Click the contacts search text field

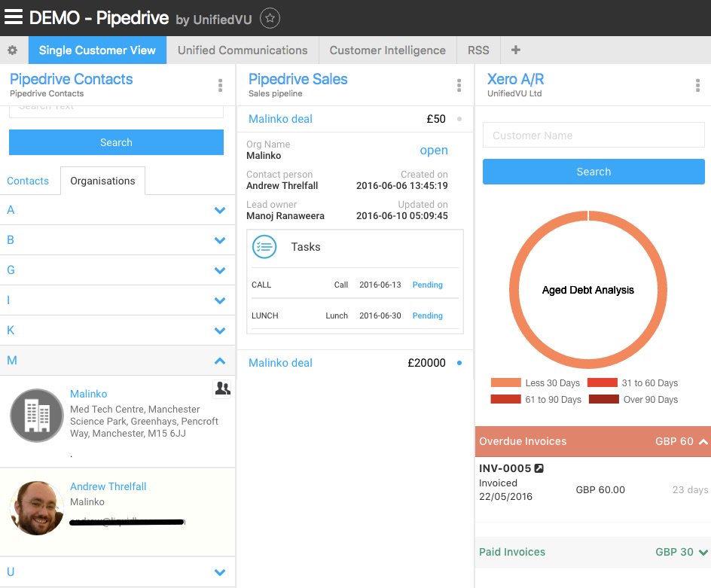116,111
